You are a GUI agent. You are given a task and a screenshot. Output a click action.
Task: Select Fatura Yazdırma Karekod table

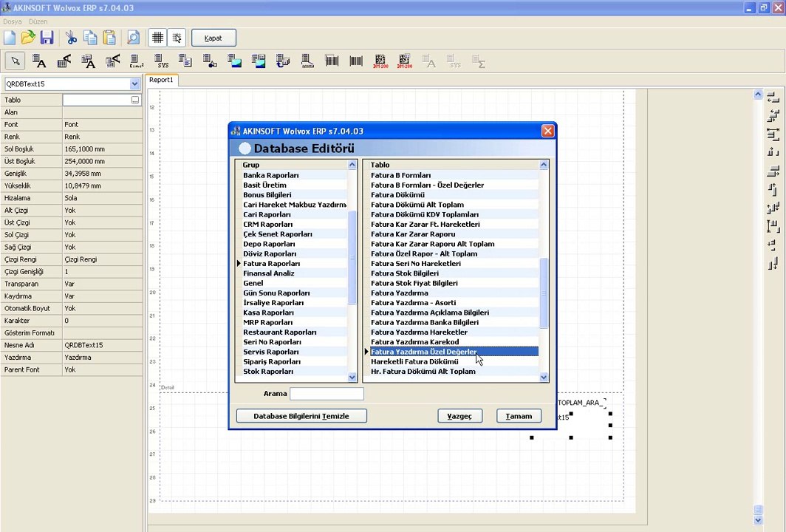coord(414,342)
